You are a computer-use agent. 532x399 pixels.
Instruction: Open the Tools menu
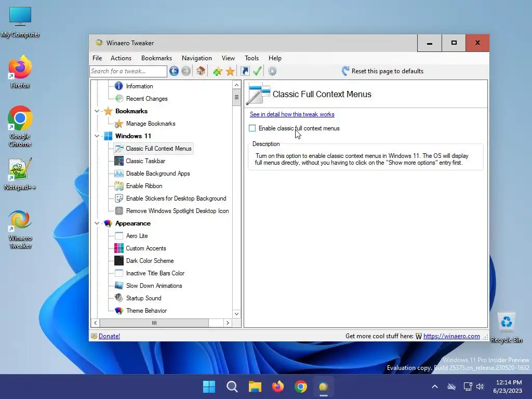click(252, 58)
